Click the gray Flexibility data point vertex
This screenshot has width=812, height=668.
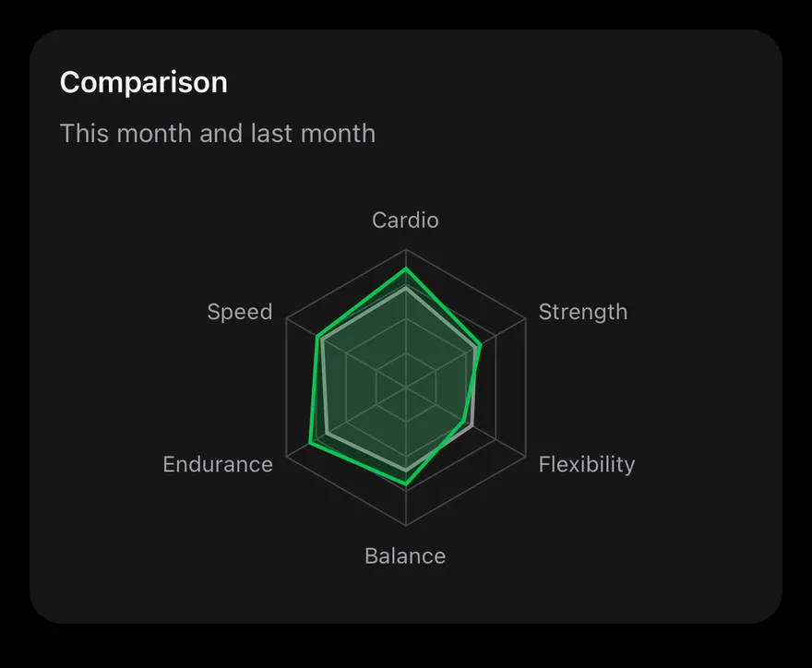pyautogui.click(x=472, y=425)
